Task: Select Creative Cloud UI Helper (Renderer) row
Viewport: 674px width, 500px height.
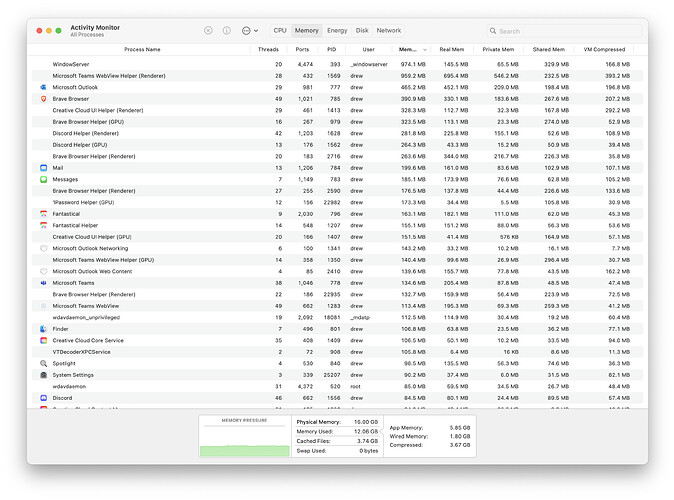Action: coord(337,110)
